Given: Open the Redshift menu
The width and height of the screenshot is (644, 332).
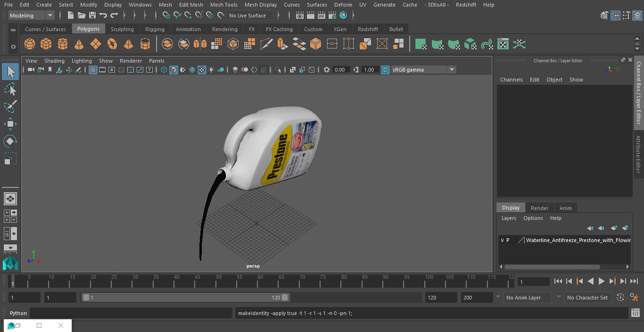Looking at the screenshot, I should pos(466,5).
